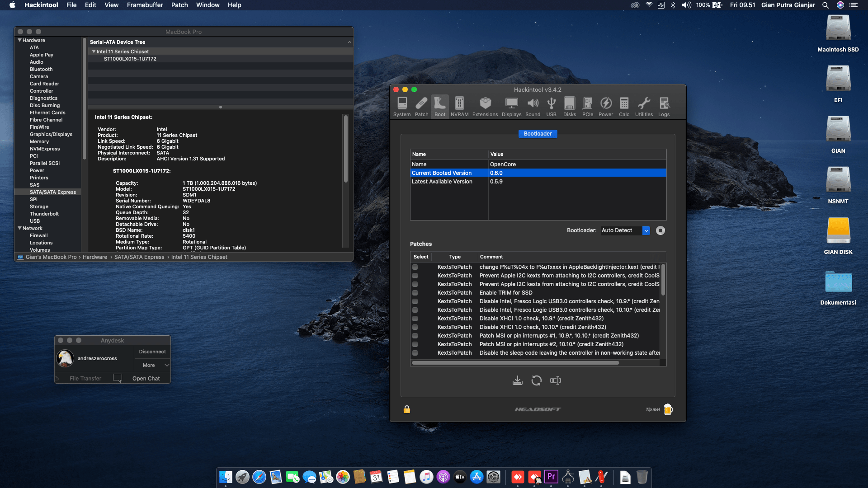Viewport: 868px width, 488px height.
Task: Open the NVRAM toolbar section
Action: pyautogui.click(x=459, y=107)
